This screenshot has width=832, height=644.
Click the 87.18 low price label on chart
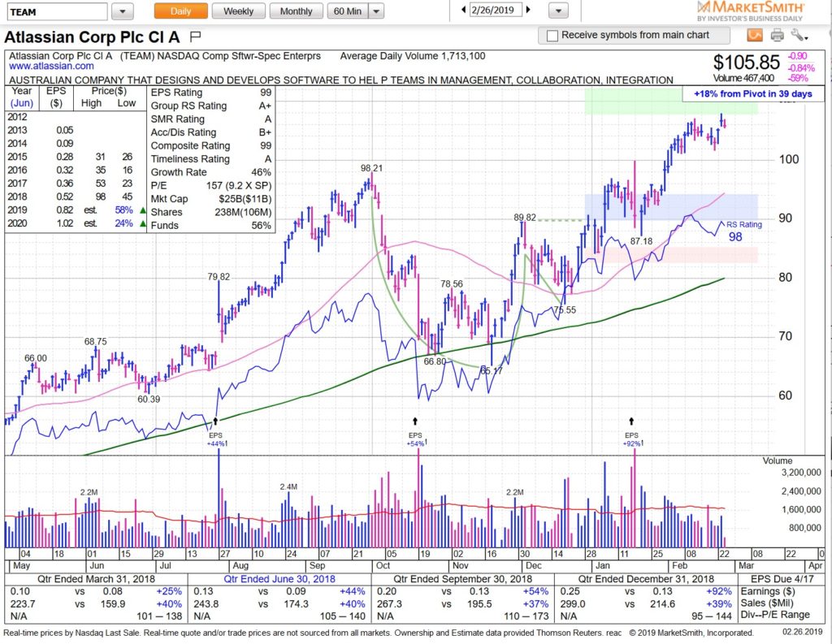641,241
